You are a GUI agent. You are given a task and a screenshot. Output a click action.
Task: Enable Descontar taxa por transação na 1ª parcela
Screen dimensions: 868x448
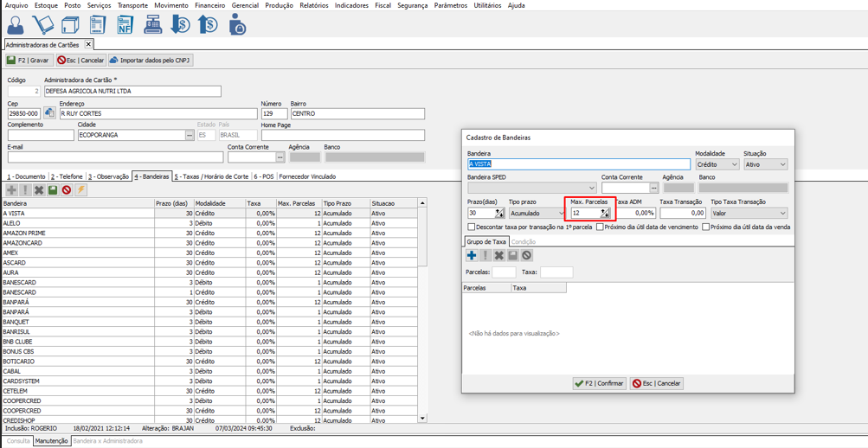tap(472, 227)
